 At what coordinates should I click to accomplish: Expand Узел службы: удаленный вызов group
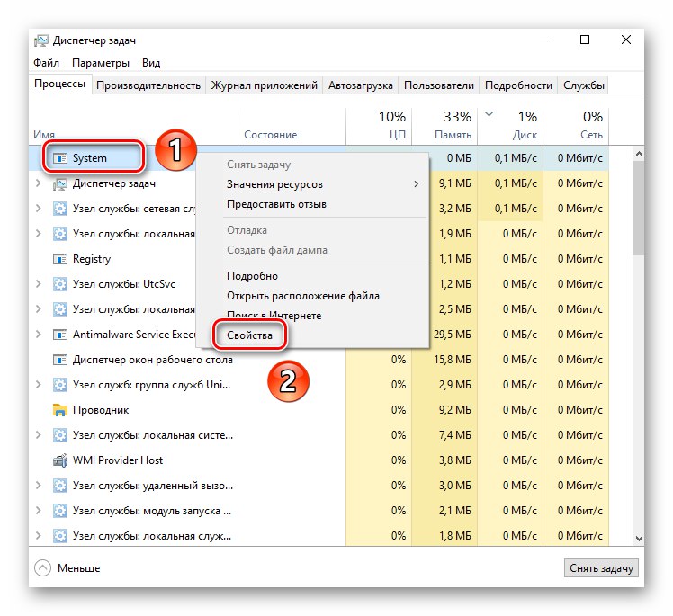pyautogui.click(x=39, y=486)
